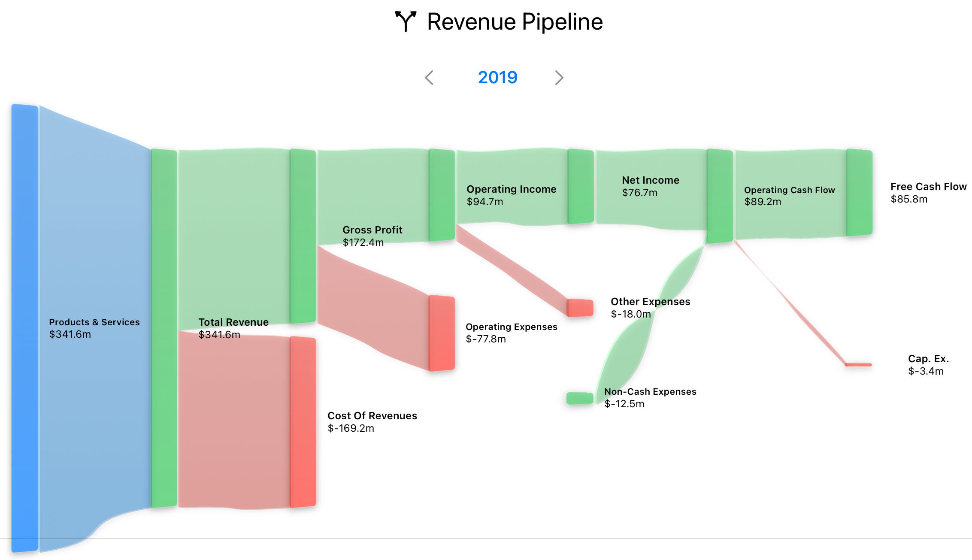972x560 pixels.
Task: Advance to next year with right chevron
Action: click(x=558, y=78)
